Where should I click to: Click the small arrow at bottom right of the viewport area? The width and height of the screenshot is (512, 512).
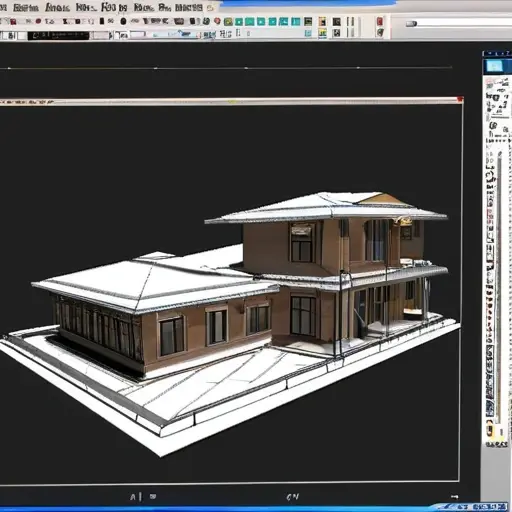[455, 497]
